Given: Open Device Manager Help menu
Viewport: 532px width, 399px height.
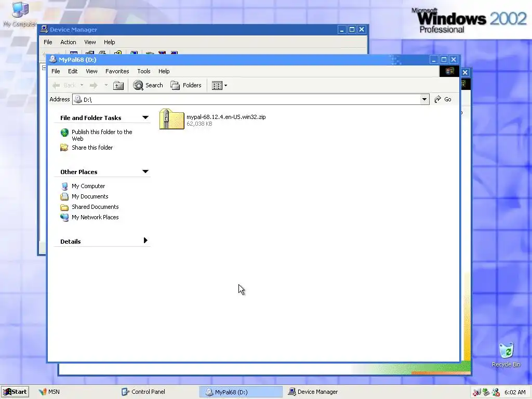Looking at the screenshot, I should (109, 42).
